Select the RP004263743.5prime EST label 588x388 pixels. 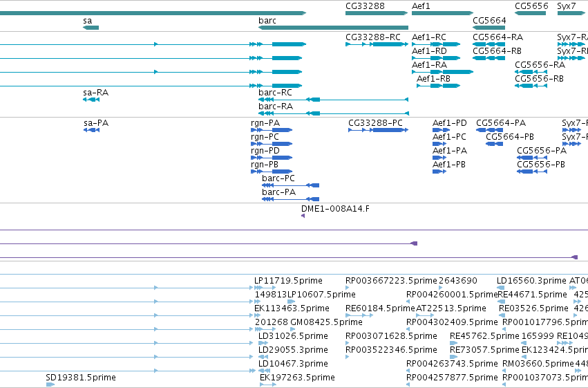pyautogui.click(x=452, y=364)
